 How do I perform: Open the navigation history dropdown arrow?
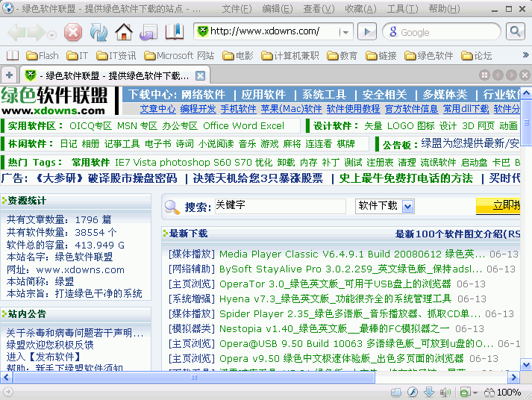51,35
